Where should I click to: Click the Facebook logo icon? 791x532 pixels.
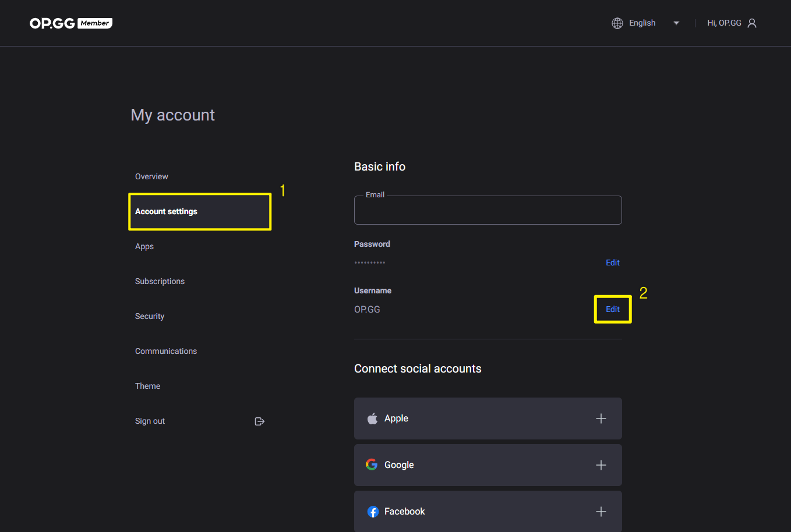coord(373,512)
